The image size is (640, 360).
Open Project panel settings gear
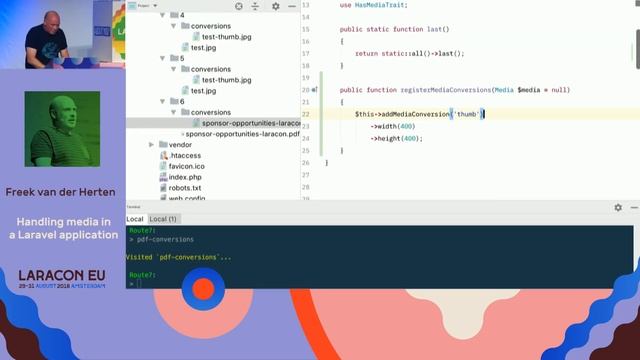(x=276, y=6)
